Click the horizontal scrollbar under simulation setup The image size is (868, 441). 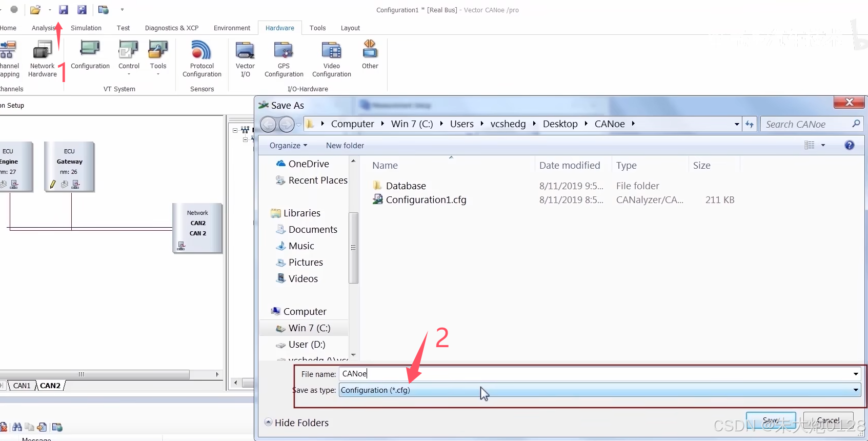(x=95, y=374)
